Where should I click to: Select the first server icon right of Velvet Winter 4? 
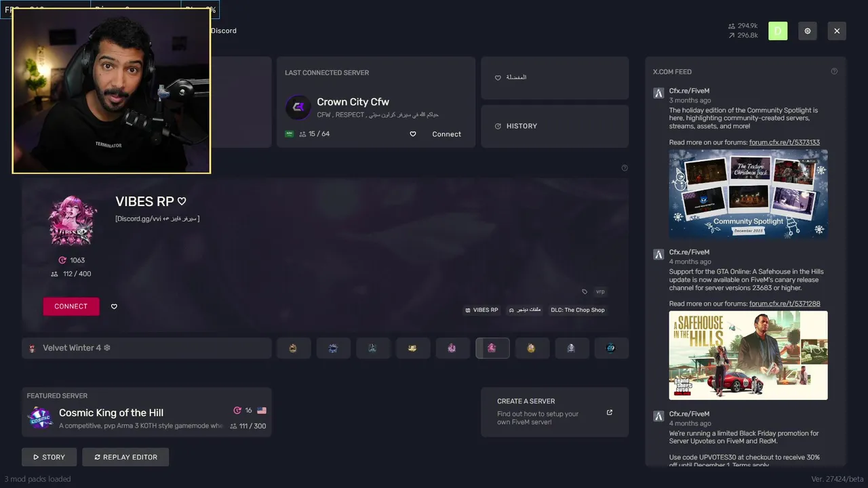pos(293,348)
